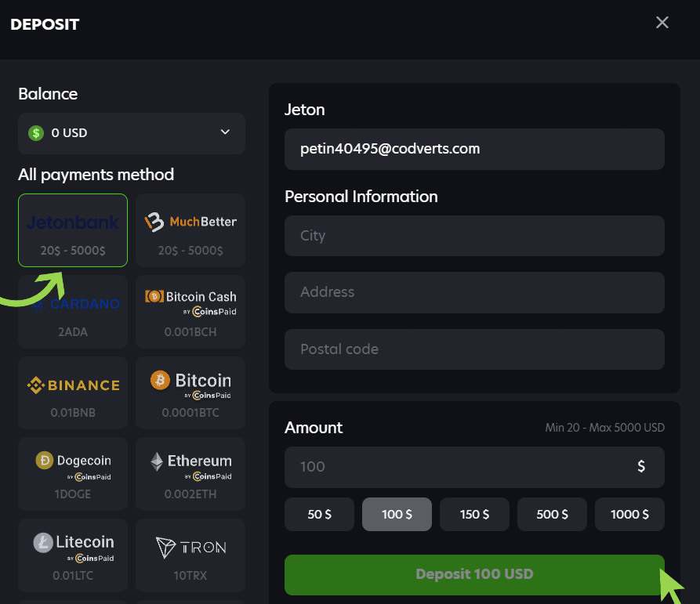The image size is (700, 604).
Task: Select the 50 $ preset amount
Action: 319,515
